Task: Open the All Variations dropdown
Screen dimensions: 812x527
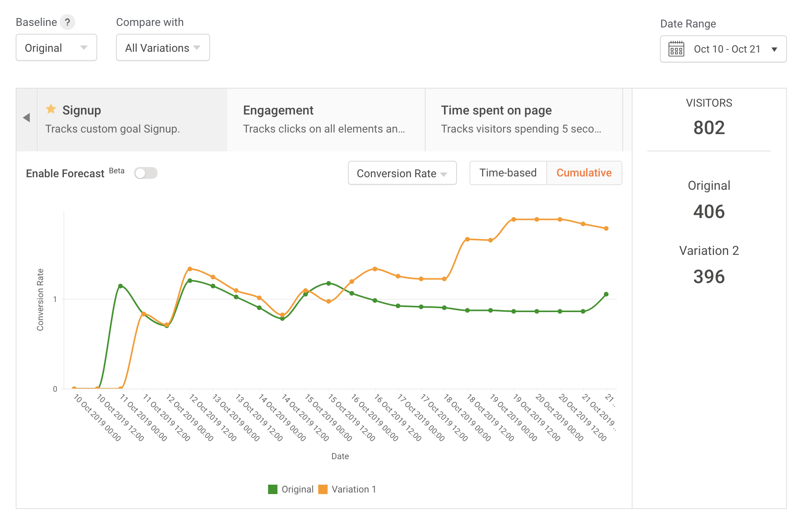Action: click(x=163, y=47)
